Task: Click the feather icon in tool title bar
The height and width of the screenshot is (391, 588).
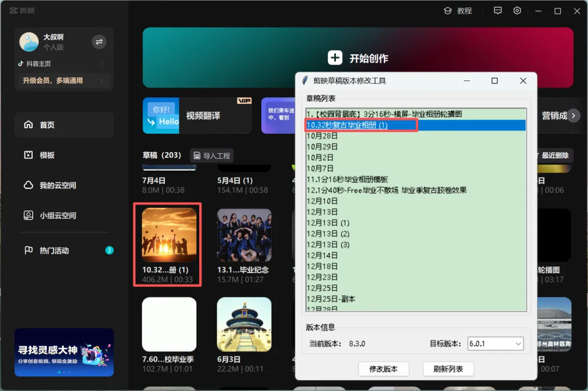Action: [305, 80]
